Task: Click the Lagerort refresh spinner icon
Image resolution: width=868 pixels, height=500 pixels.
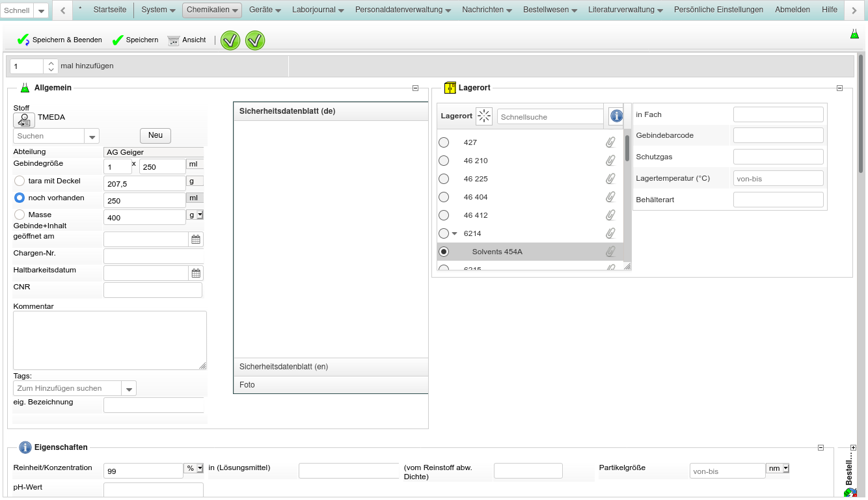Action: (484, 116)
